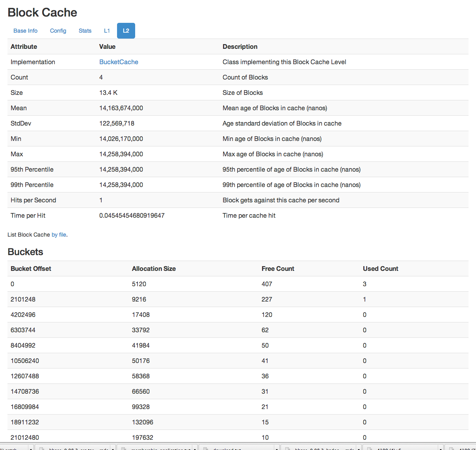
Task: Click the Free Count column header
Action: coord(278,269)
